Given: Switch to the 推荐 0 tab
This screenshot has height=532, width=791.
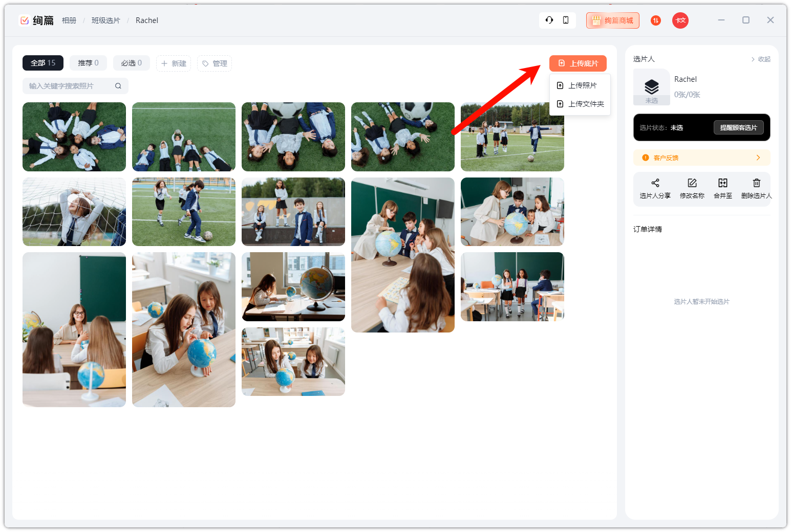Looking at the screenshot, I should pos(88,63).
